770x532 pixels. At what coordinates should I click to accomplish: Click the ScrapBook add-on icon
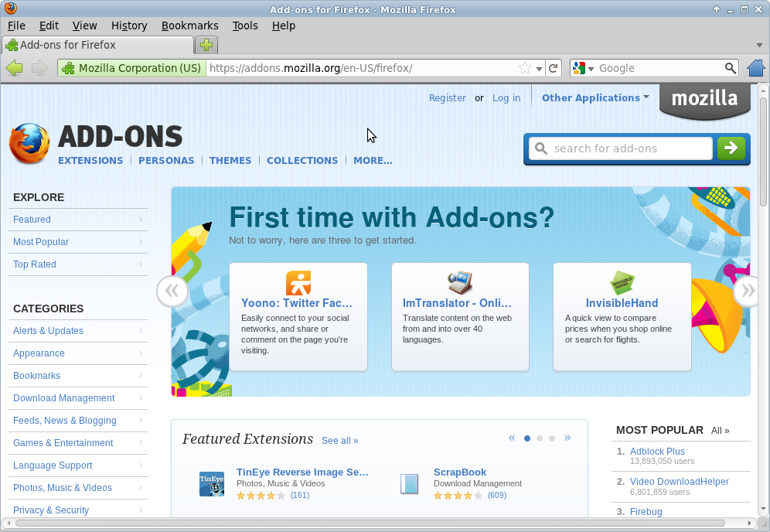409,484
